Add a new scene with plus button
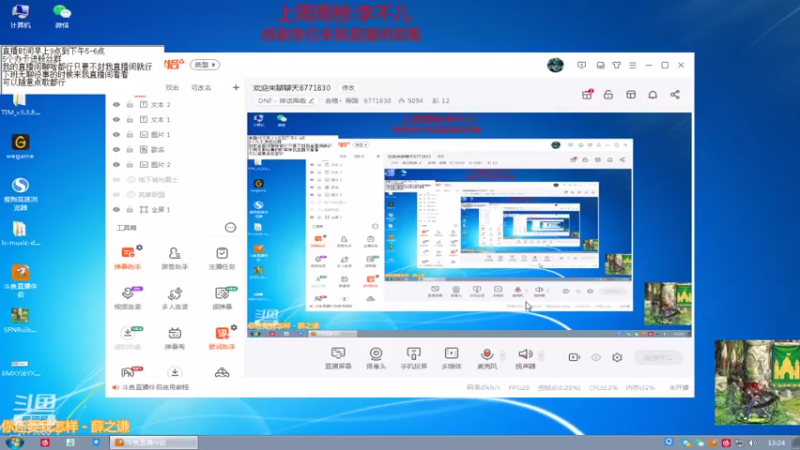The height and width of the screenshot is (450, 800). [236, 88]
